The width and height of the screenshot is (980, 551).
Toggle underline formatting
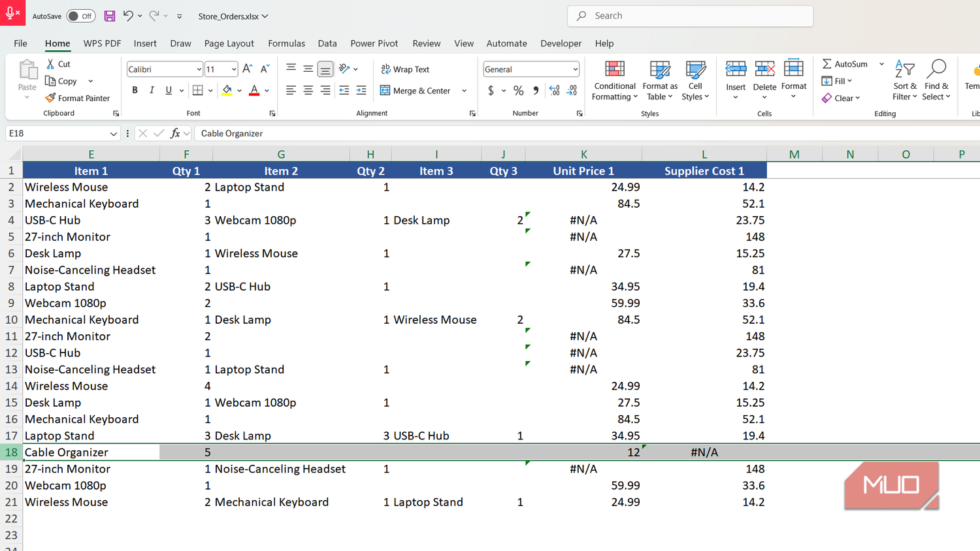pyautogui.click(x=169, y=90)
